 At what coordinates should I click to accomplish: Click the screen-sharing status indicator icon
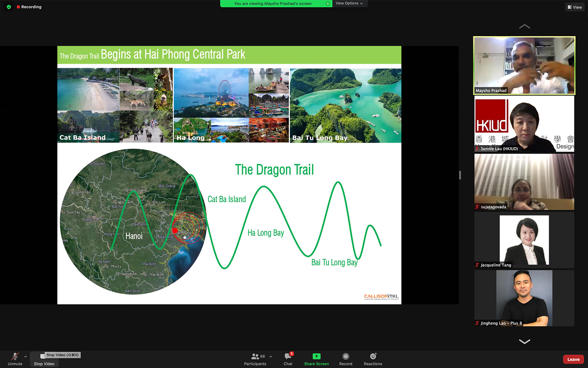[x=327, y=4]
